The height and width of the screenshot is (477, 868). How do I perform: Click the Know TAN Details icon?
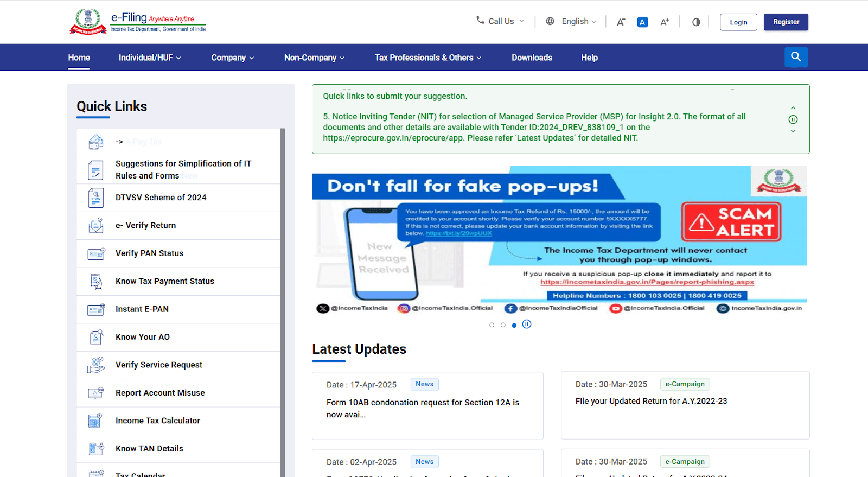96,449
